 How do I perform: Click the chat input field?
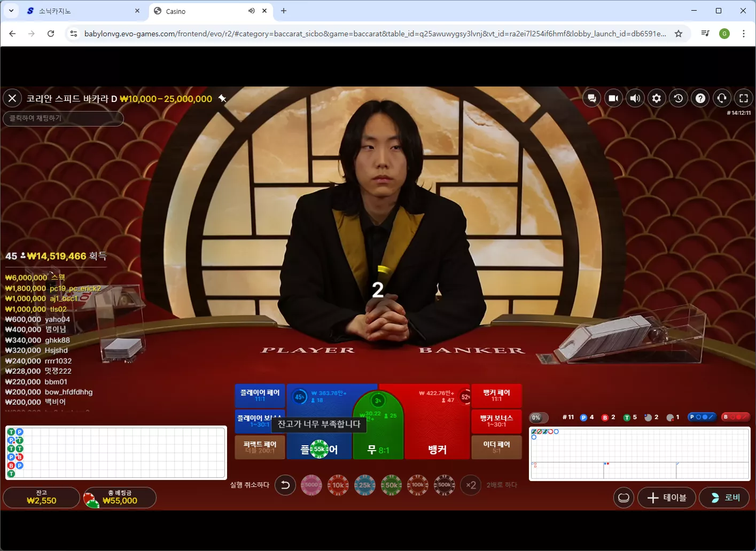click(x=64, y=118)
